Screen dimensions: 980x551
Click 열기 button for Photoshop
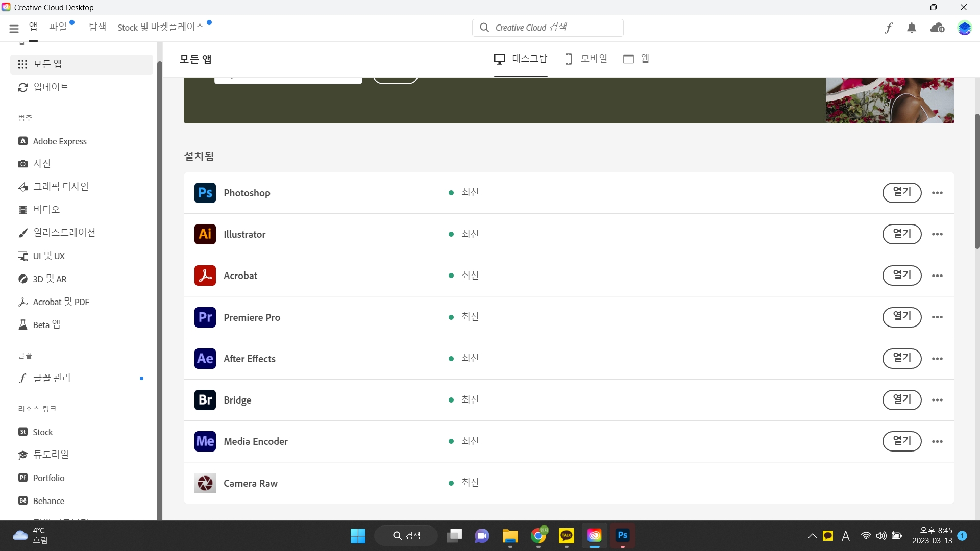pos(902,192)
